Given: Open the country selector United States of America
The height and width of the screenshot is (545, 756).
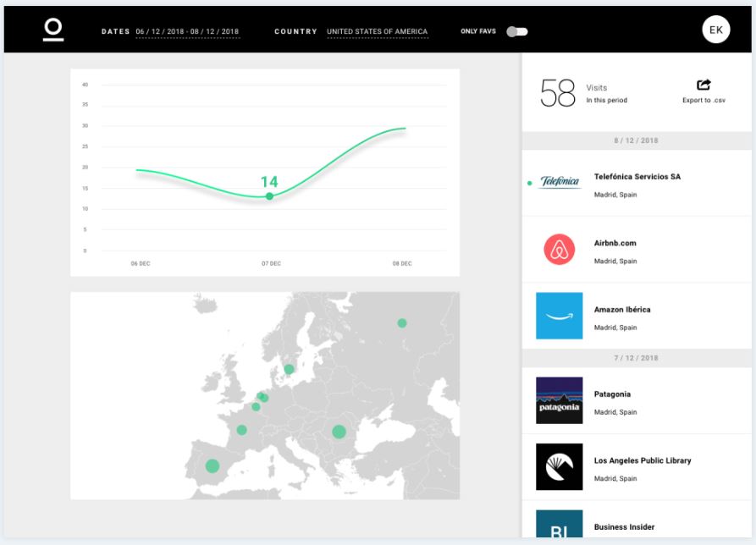Looking at the screenshot, I should pyautogui.click(x=377, y=32).
